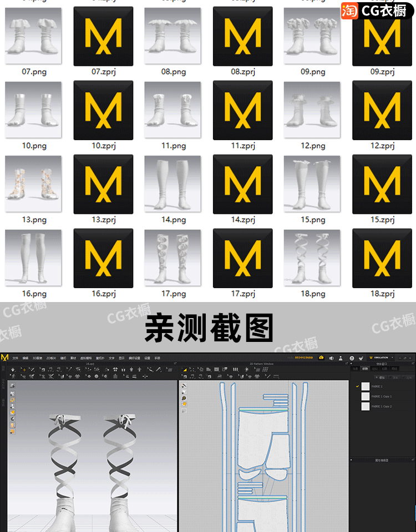Click the '12.zprj' file name label
Viewport: 416px width, 532px height.
(x=382, y=146)
